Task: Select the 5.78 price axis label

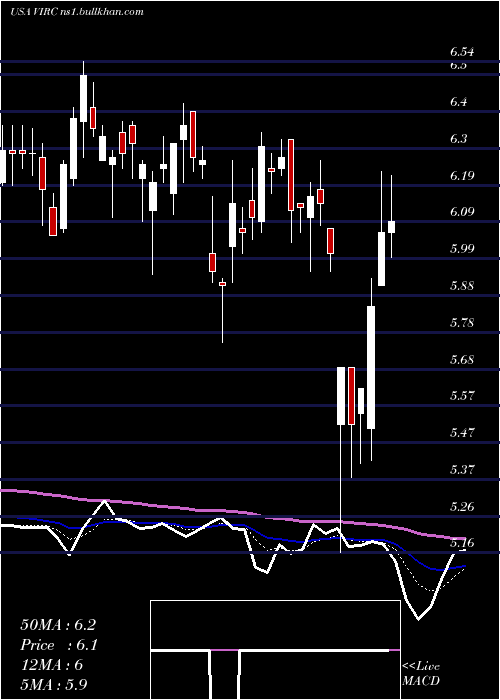Action: 462,322
